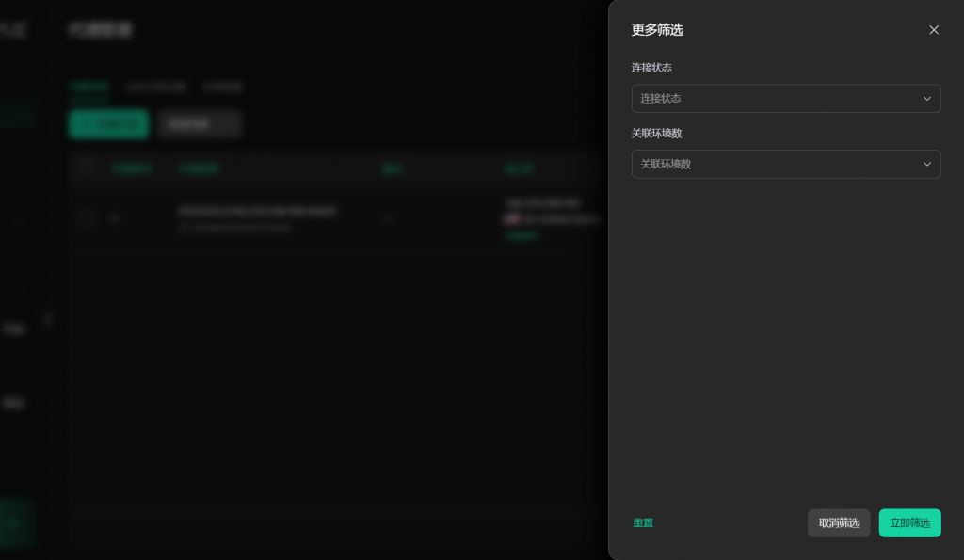Select the first green-highlighted tab in background

88,87
